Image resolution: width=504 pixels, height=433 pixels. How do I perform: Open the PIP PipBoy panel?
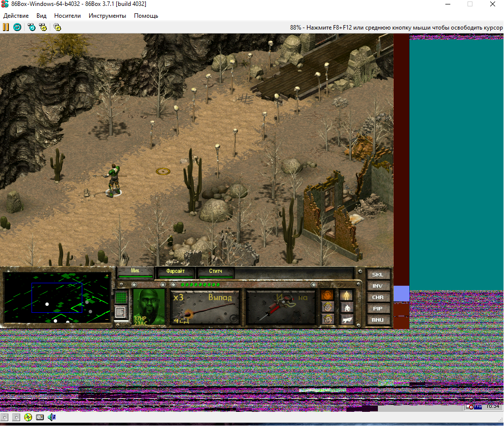378,308
